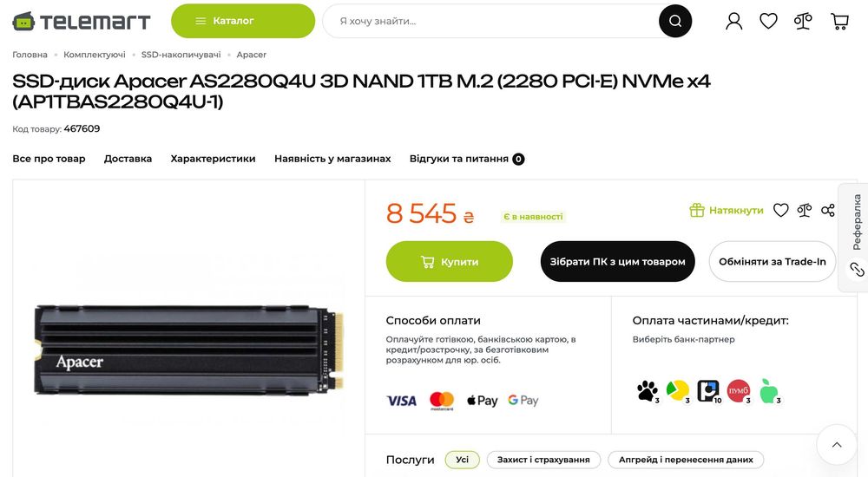Viewport: 868px width, 477px height.
Task: Click the 'Обміняти за Trade-In' button
Action: pyautogui.click(x=773, y=262)
